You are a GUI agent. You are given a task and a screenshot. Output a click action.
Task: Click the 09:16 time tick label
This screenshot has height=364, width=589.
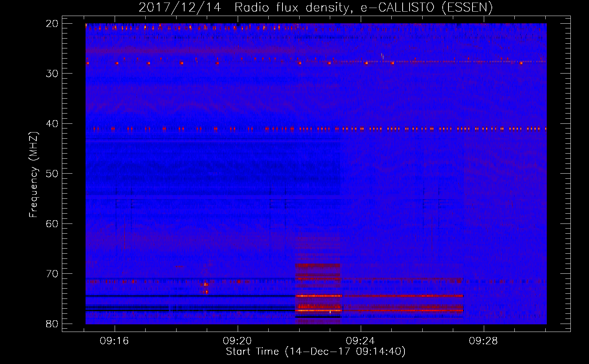point(114,341)
